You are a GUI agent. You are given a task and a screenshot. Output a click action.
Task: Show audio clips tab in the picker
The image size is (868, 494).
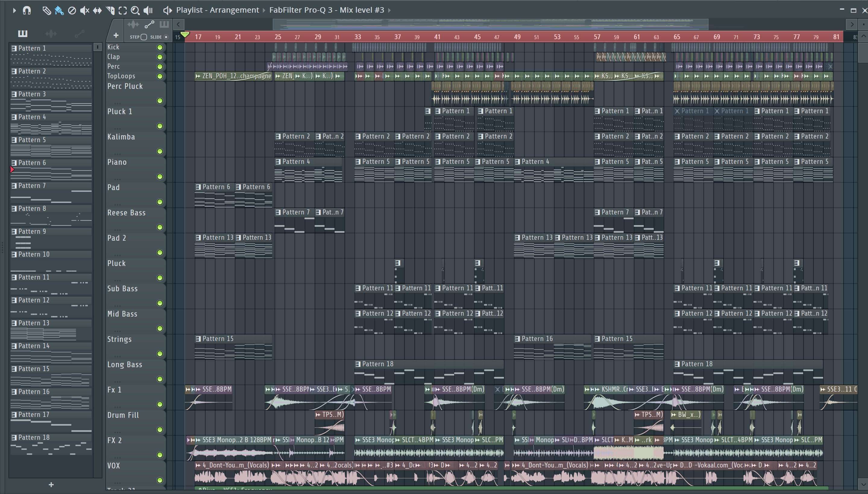(x=51, y=33)
